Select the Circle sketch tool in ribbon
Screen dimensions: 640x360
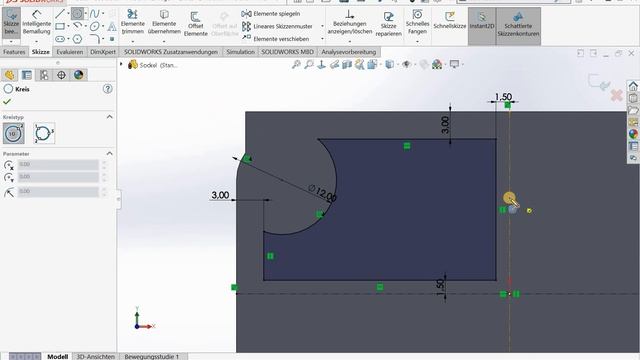pos(77,14)
